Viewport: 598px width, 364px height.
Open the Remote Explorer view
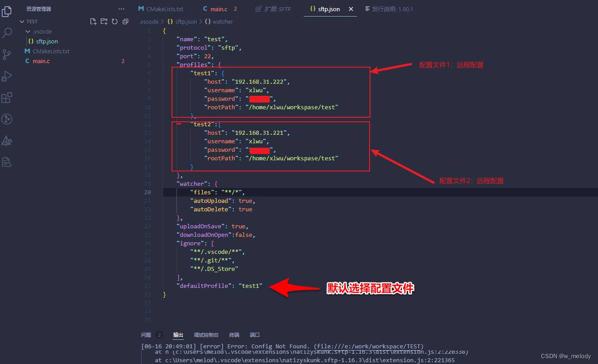click(7, 119)
